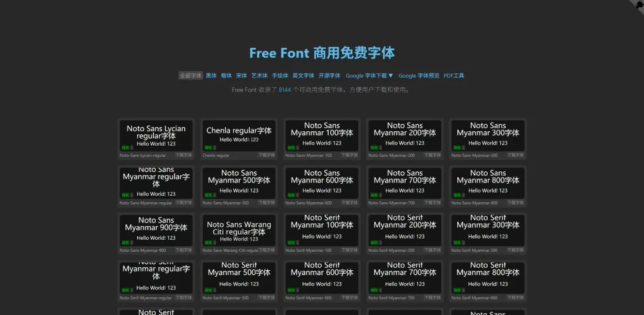Click the 8144 font count link

coord(284,89)
